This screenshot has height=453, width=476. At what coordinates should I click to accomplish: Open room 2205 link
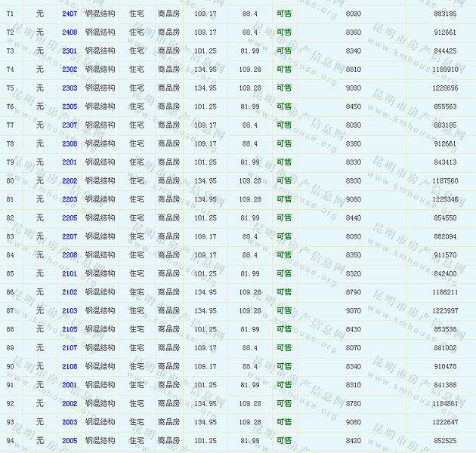tap(70, 218)
